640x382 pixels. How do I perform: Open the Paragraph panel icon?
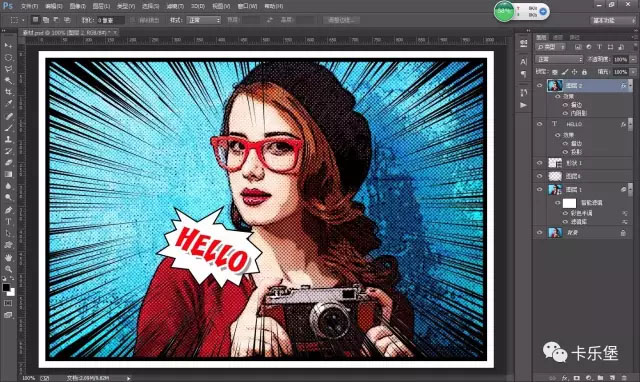tap(524, 74)
